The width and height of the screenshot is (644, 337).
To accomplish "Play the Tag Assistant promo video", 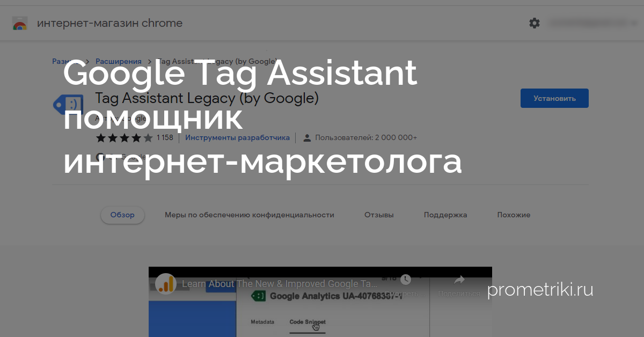I will point(320,302).
